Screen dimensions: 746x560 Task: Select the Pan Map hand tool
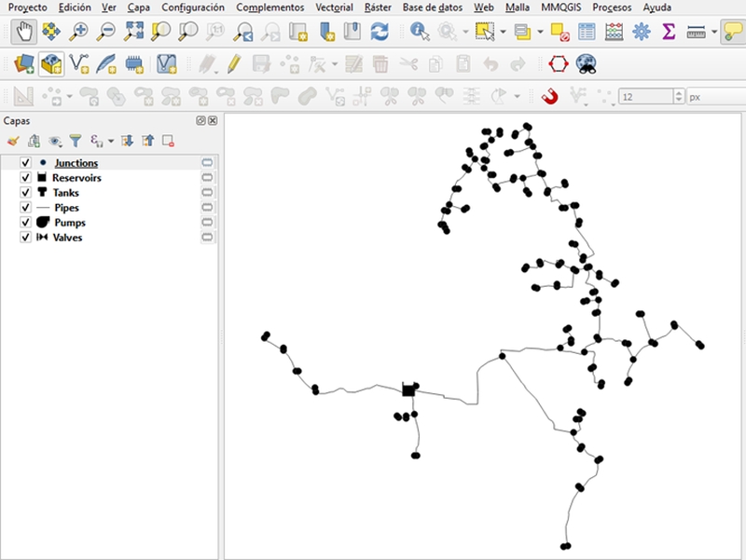point(24,32)
